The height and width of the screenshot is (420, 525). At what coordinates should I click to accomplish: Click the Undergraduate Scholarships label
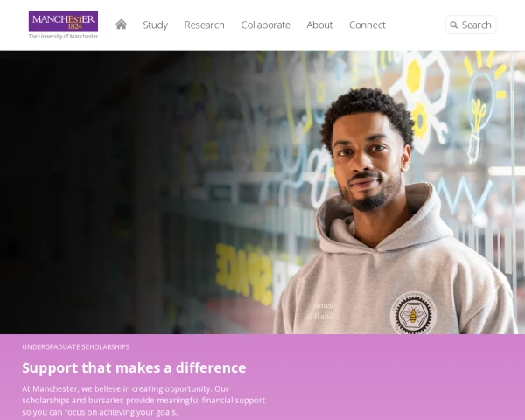coord(75,347)
